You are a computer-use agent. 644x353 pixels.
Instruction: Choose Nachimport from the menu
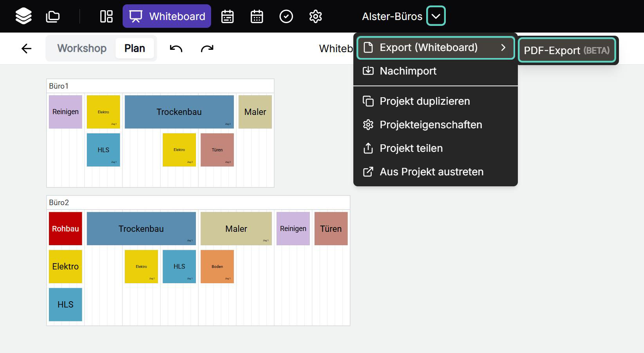408,71
